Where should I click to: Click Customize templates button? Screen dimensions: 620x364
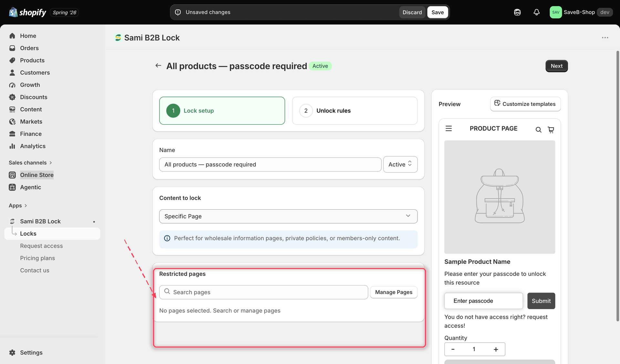coord(525,104)
